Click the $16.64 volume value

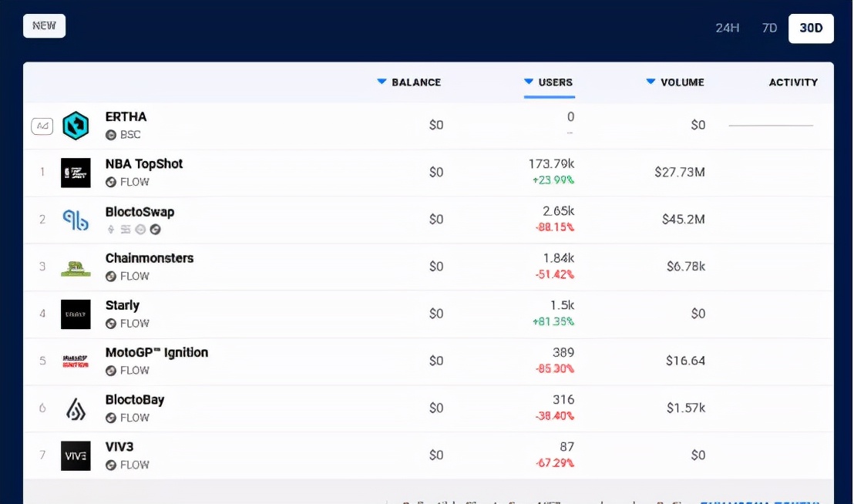[685, 361]
